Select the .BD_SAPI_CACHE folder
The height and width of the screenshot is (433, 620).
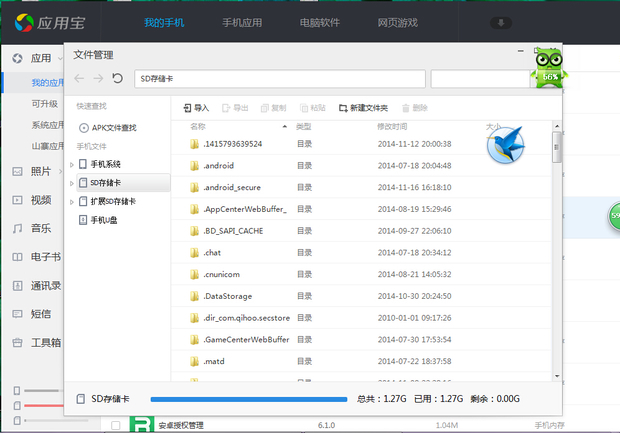point(361,231)
